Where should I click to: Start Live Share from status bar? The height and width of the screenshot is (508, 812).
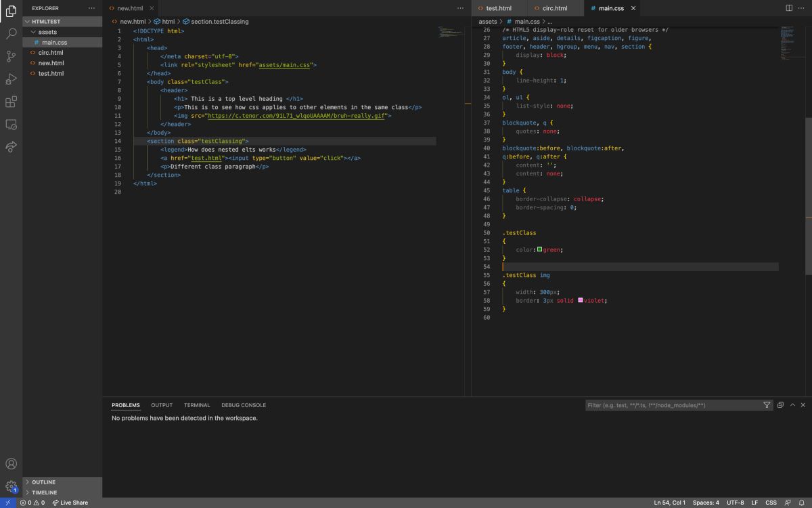[x=70, y=503]
